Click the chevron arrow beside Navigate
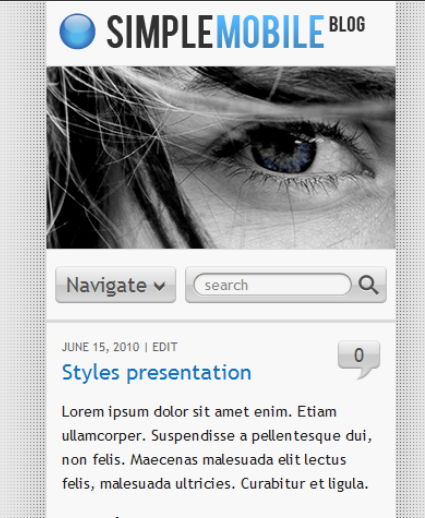Screen dimensions: 425x518 coord(160,286)
